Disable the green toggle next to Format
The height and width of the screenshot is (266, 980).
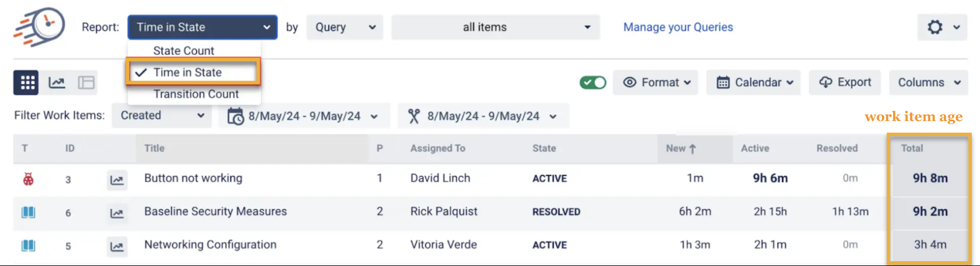(593, 82)
